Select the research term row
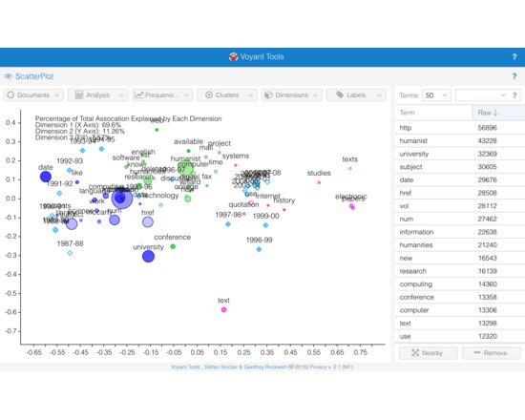Image resolution: width=525 pixels, height=420 pixels. (x=460, y=271)
